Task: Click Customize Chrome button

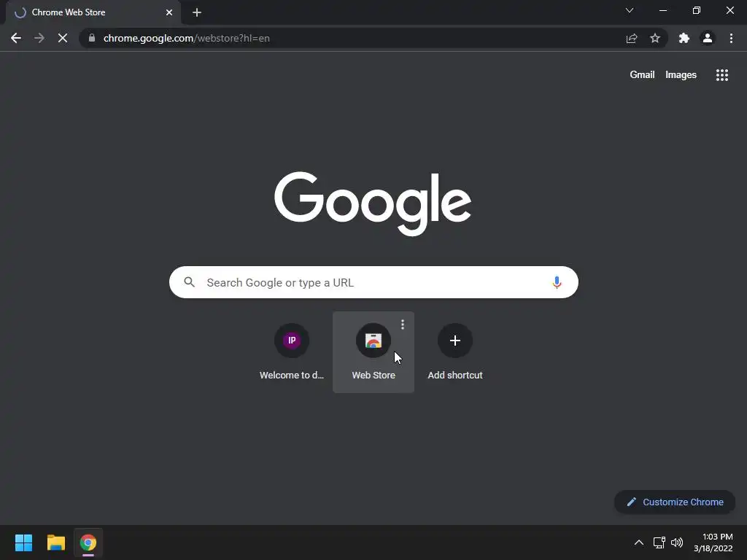Action: click(675, 502)
